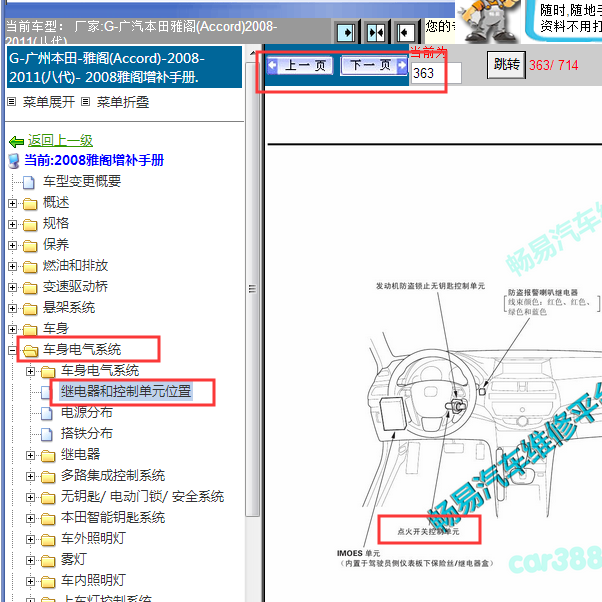Image resolution: width=602 pixels, height=602 pixels.
Task: Click 菜单折叠 to collapse all menus
Action: tap(123, 102)
